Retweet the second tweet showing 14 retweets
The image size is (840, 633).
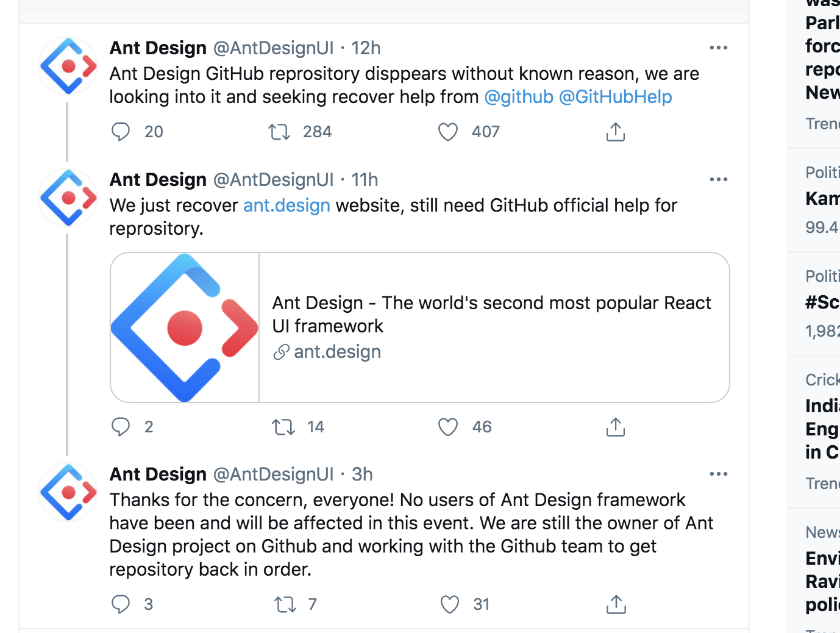283,427
